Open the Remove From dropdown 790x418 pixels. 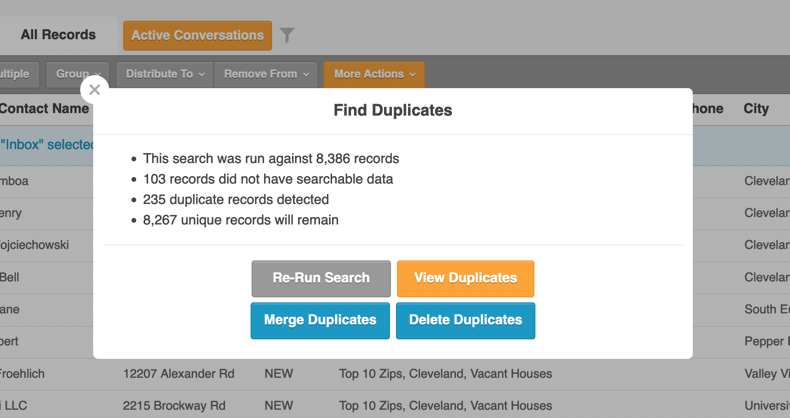click(266, 74)
